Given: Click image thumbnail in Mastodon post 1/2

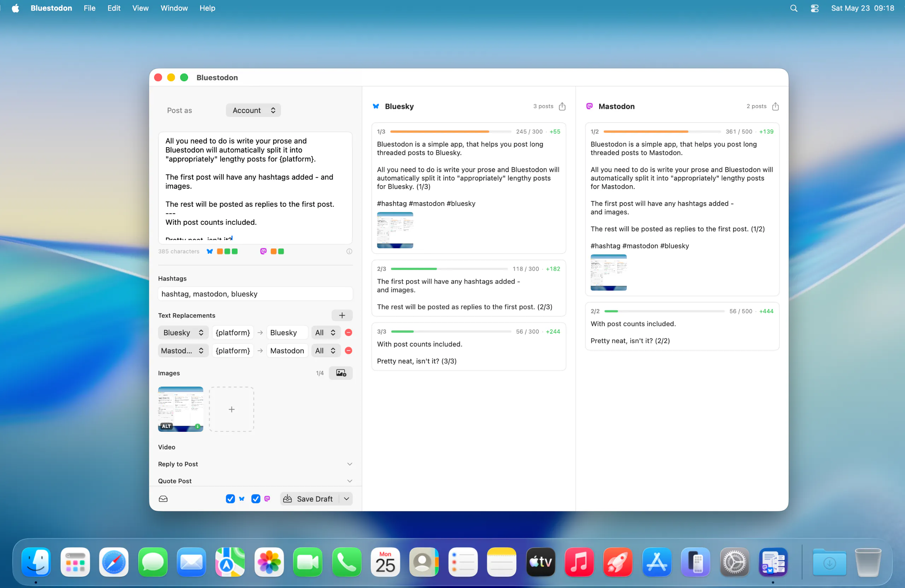Looking at the screenshot, I should click(608, 272).
